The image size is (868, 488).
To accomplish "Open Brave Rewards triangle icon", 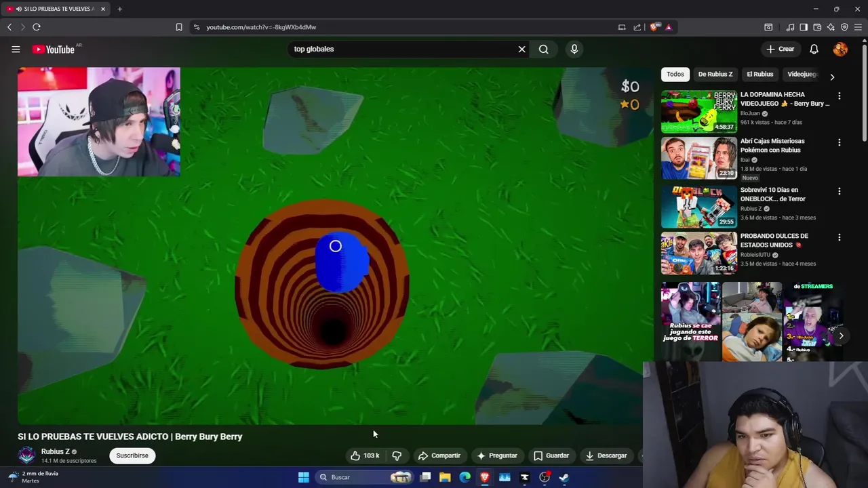I will 669,27.
